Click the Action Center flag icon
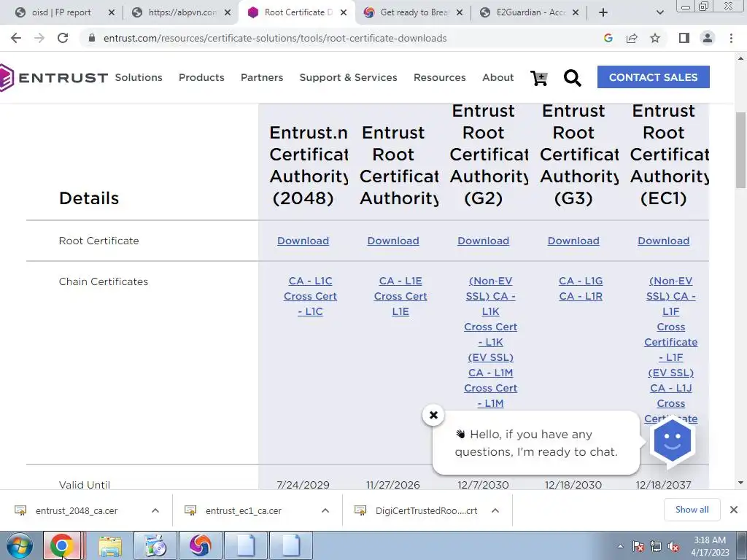Screen dimensions: 747x560 [638, 546]
